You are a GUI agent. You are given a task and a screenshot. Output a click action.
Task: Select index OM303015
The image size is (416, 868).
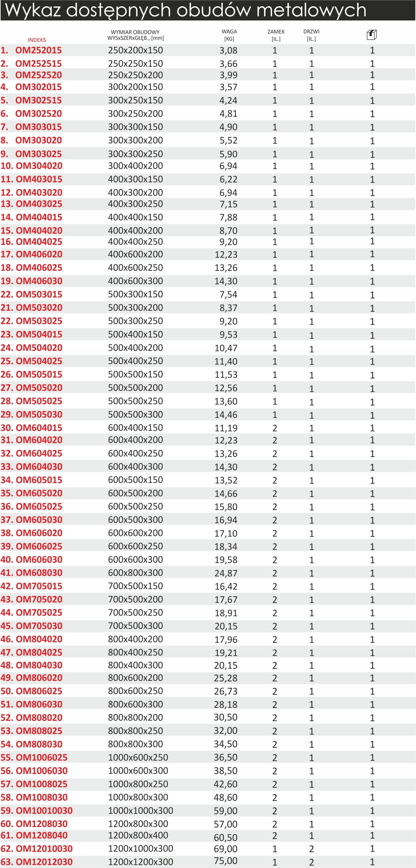coord(38,127)
